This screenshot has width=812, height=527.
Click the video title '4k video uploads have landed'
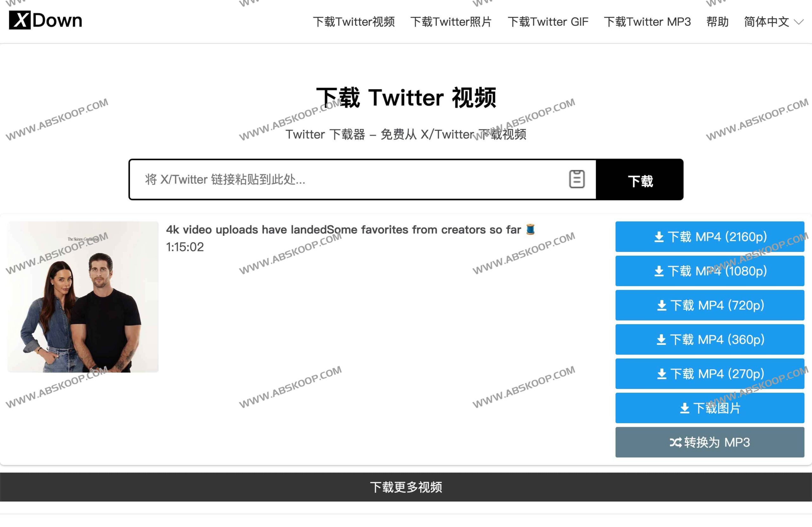pyautogui.click(x=350, y=230)
